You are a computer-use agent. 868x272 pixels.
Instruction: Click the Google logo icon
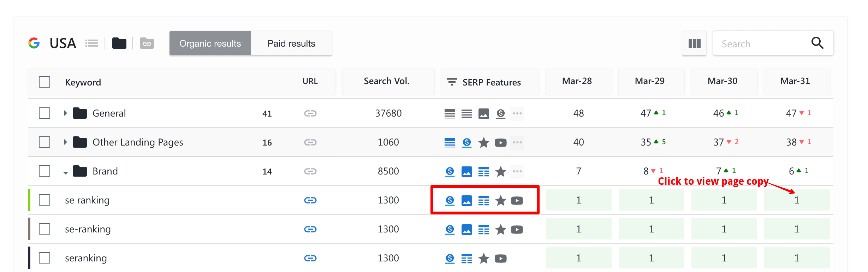(x=34, y=43)
